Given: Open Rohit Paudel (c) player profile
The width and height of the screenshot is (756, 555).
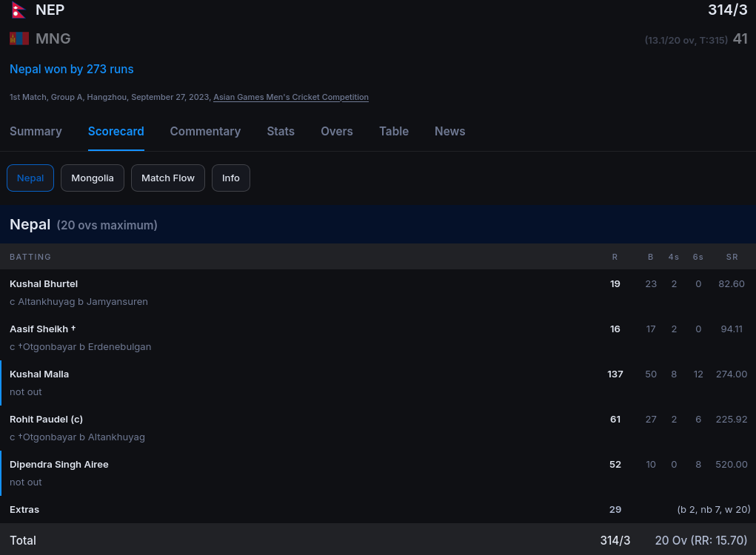Looking at the screenshot, I should pyautogui.click(x=47, y=420).
